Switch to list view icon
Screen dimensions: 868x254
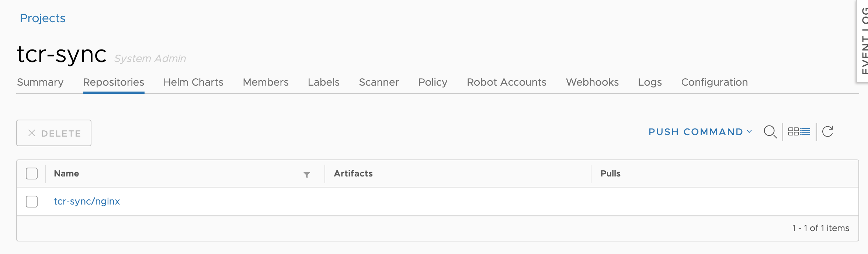805,131
